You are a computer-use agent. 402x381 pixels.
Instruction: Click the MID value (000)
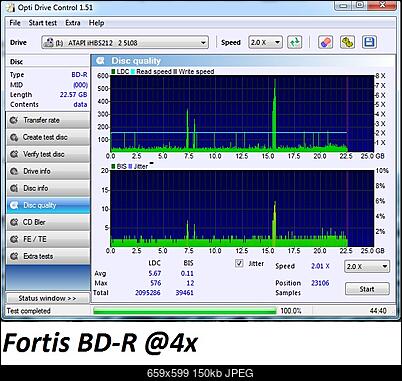coord(80,85)
